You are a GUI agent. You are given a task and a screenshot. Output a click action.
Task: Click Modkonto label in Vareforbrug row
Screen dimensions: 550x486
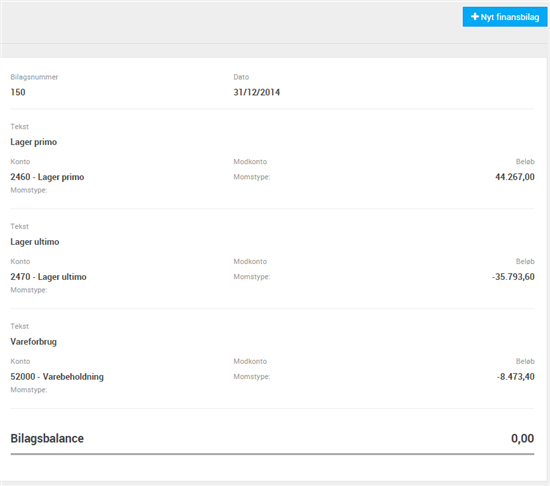(250, 362)
